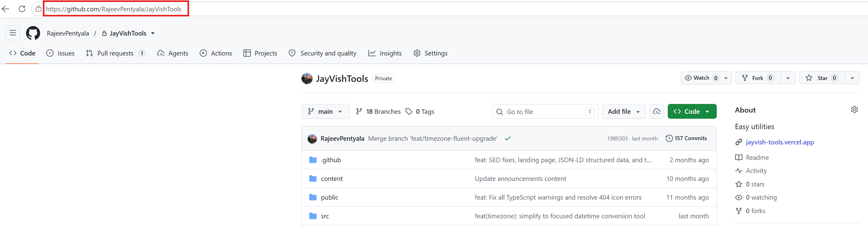Open the Pull requests tab
Screen dimensions: 868x226
coord(115,53)
